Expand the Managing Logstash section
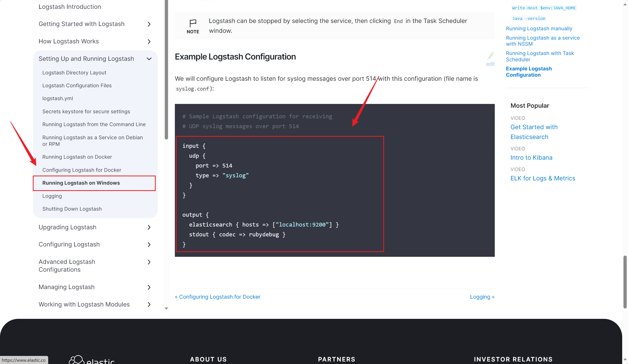The image size is (628, 364). (x=149, y=287)
